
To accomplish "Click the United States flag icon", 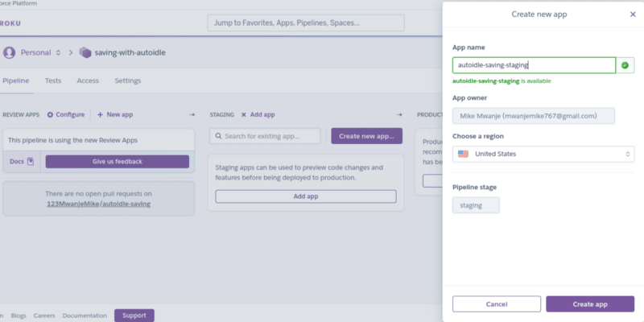I will (463, 154).
